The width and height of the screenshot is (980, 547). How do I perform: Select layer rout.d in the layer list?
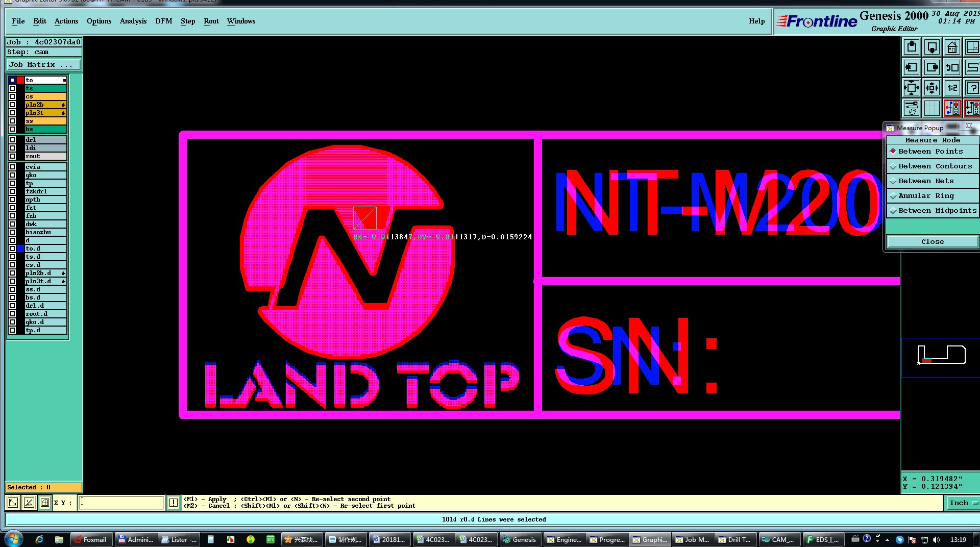pyautogui.click(x=45, y=314)
